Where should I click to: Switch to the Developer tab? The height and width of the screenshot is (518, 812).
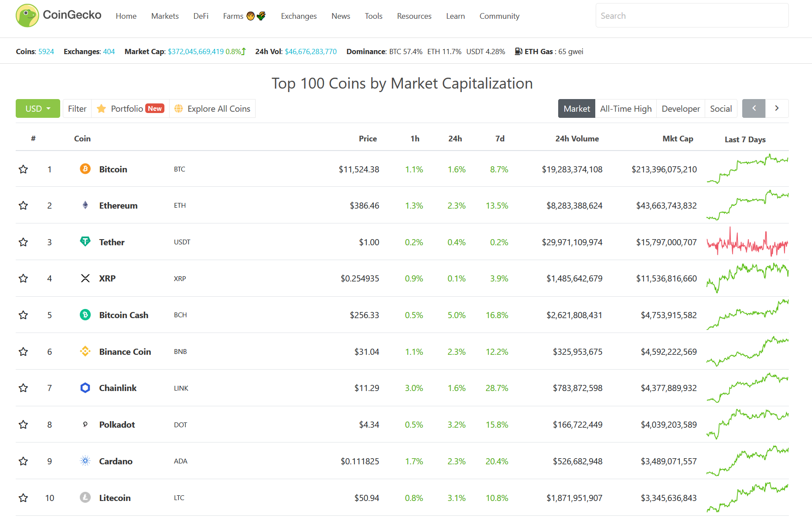(x=681, y=109)
